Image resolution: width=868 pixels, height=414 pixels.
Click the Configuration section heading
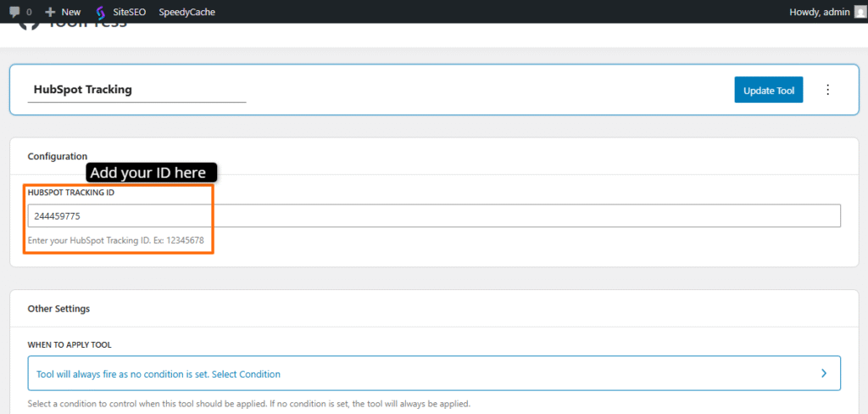pyautogui.click(x=58, y=156)
